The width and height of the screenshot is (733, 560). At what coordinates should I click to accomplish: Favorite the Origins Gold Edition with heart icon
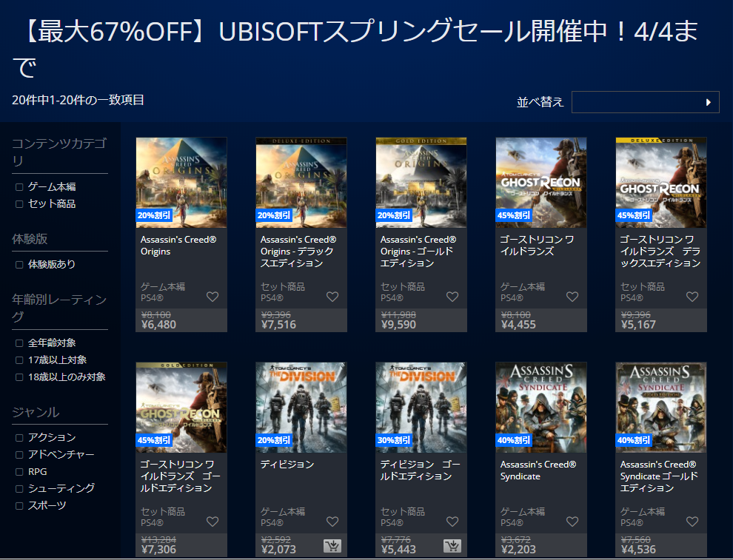coord(452,297)
